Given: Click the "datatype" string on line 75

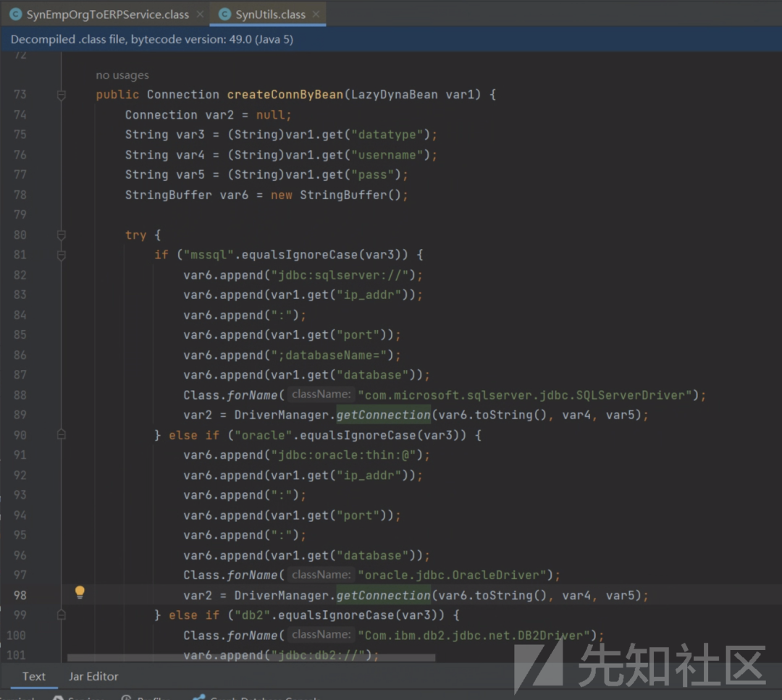Looking at the screenshot, I should (x=387, y=135).
